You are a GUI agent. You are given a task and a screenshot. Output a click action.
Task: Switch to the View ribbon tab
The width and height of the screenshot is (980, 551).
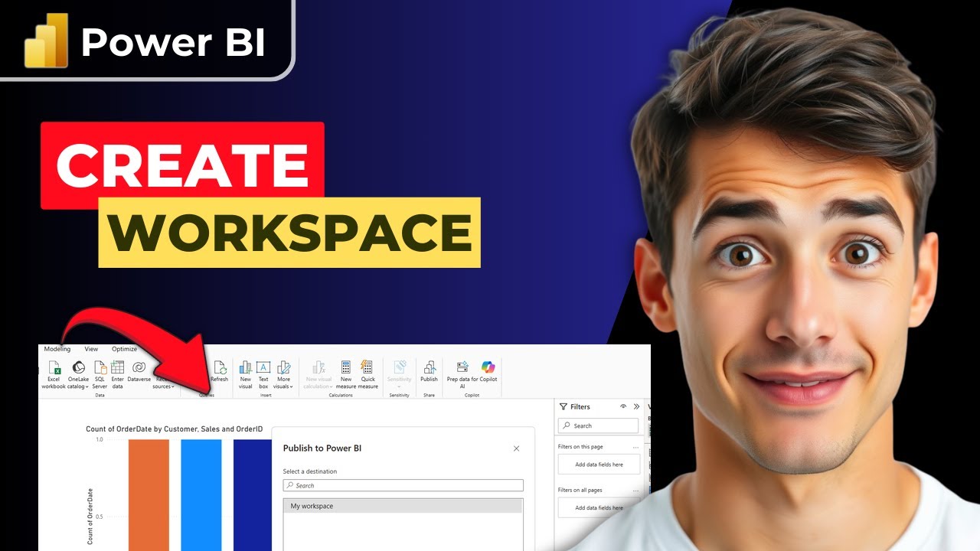[91, 349]
